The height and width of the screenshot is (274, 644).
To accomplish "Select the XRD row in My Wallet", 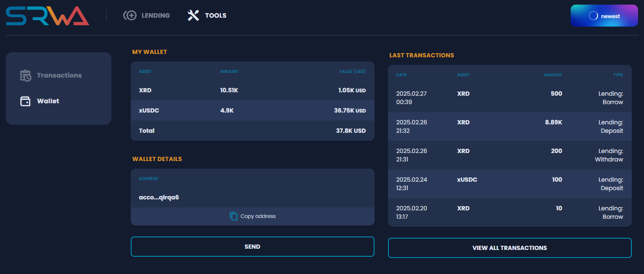I will tap(252, 90).
